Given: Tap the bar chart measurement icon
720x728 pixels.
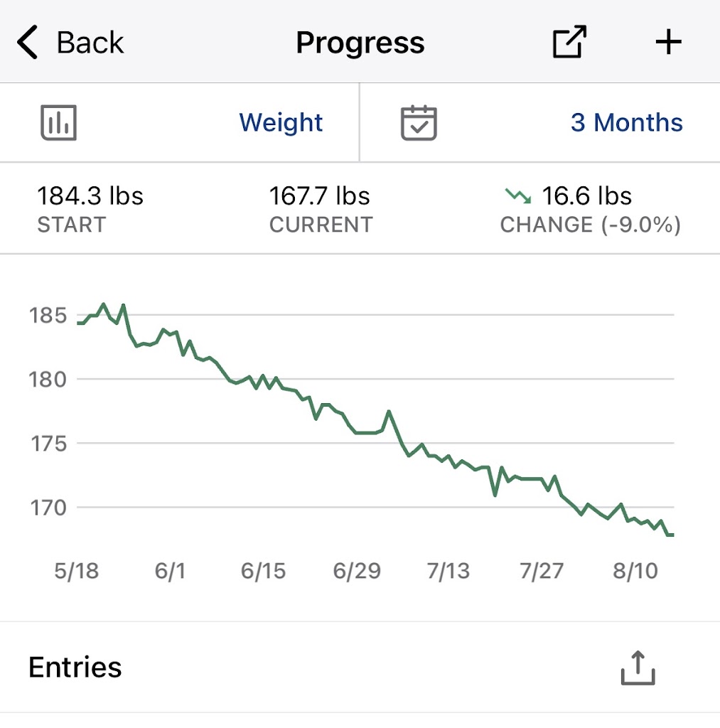Looking at the screenshot, I should click(x=58, y=123).
